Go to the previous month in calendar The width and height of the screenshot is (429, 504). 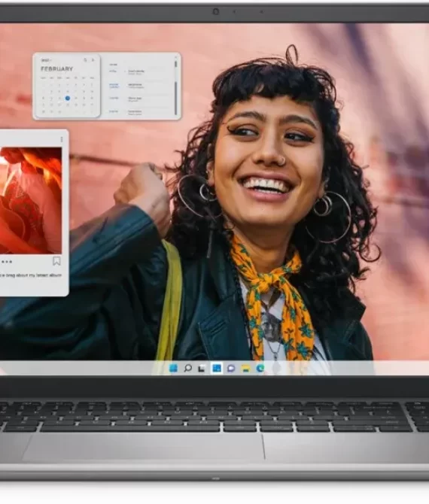coord(86,60)
